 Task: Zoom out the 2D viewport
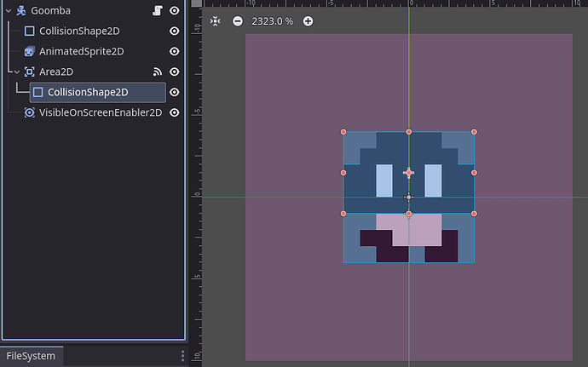coord(238,21)
